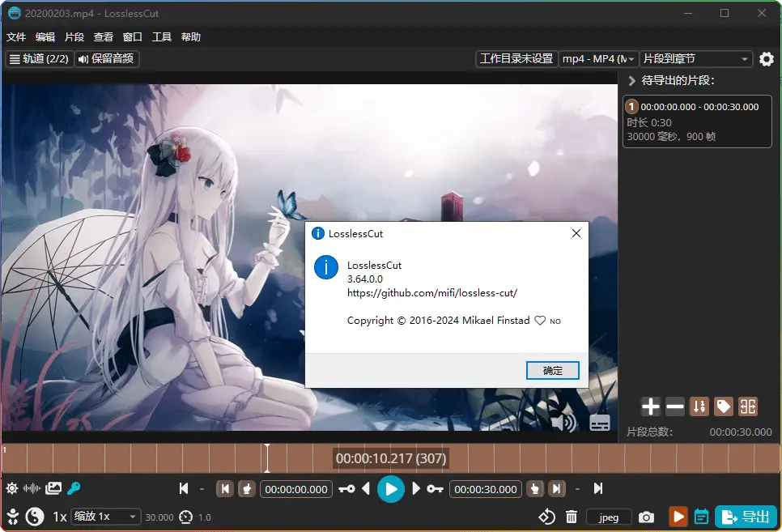Seek to next keyframe key icon
782x532 pixels.
(x=436, y=488)
